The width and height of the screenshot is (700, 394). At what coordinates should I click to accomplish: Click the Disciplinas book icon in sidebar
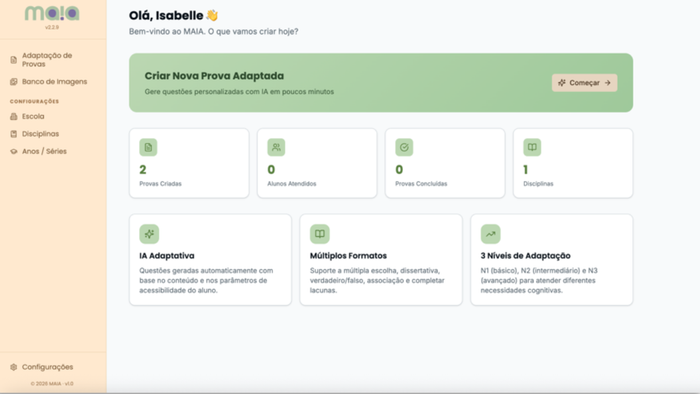(14, 134)
